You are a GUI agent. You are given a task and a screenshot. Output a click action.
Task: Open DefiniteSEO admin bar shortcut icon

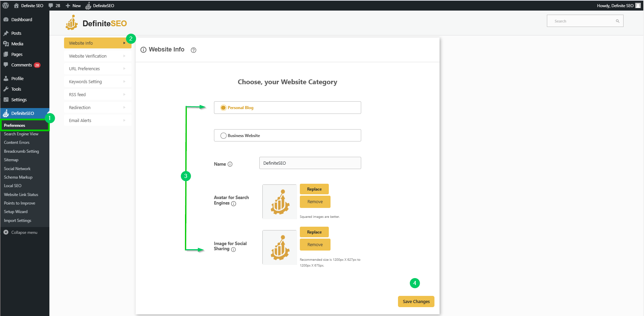pyautogui.click(x=88, y=5)
